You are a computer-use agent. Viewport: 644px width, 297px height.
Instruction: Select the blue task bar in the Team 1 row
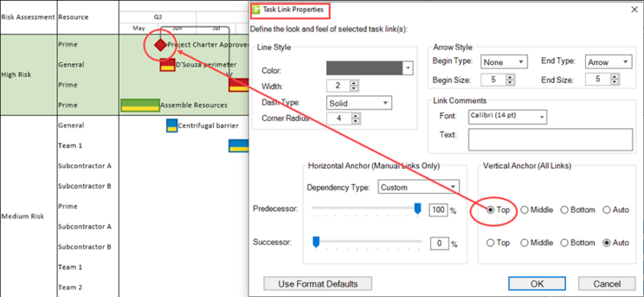click(238, 146)
